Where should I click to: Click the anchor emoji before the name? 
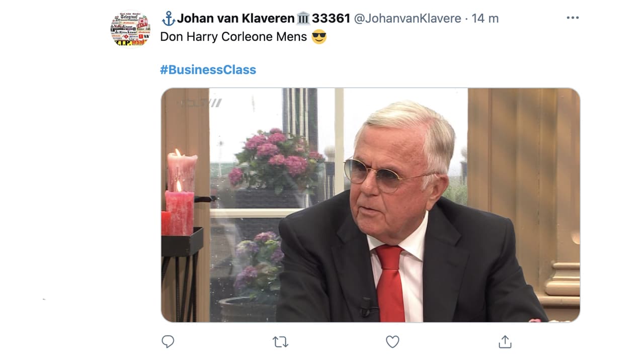click(168, 19)
